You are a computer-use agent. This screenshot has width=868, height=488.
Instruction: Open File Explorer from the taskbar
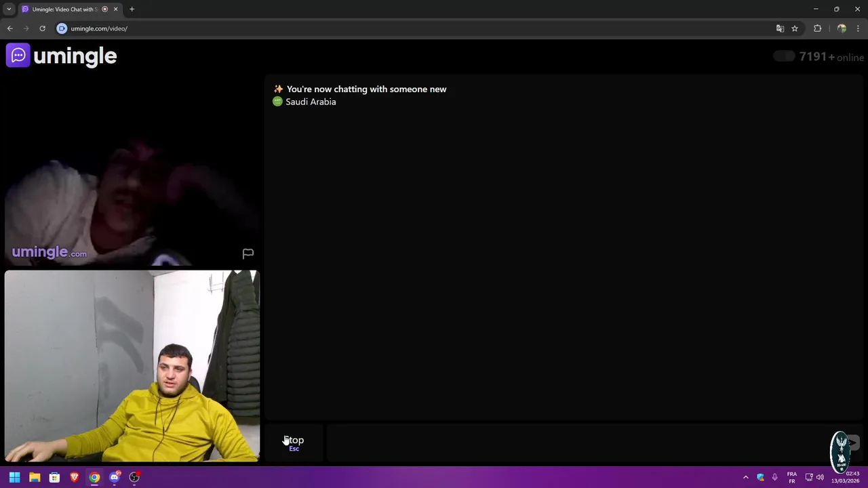coord(35,477)
